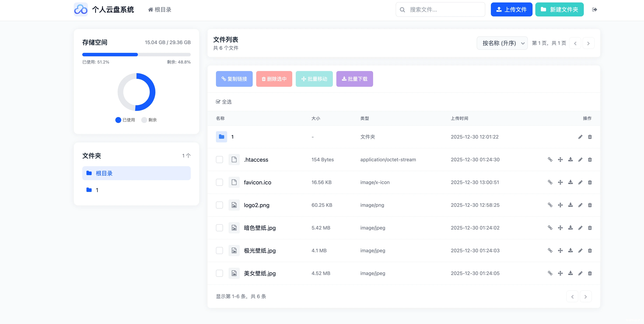Screen dimensions: 644x324
Task: Check the box beside favicon.ico
Action: click(219, 182)
